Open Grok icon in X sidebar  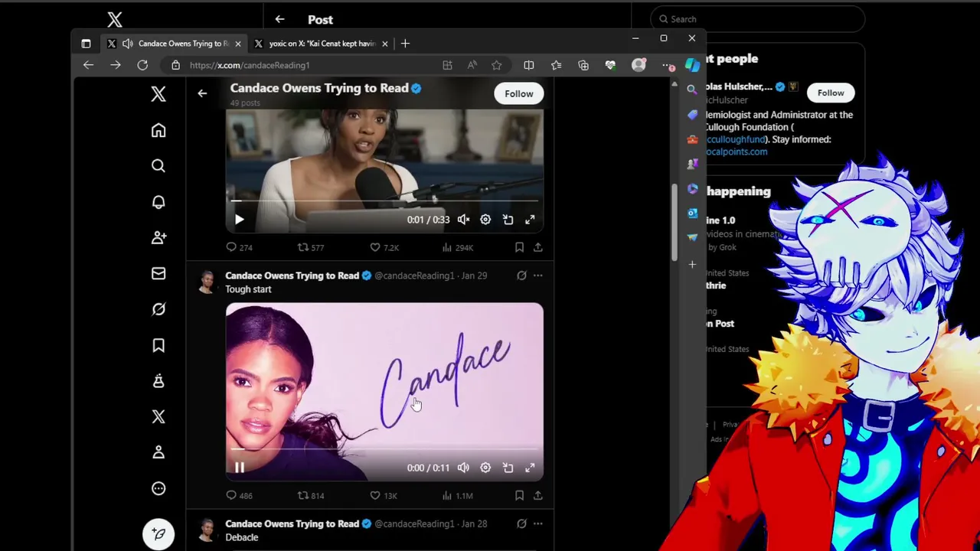[x=158, y=309]
